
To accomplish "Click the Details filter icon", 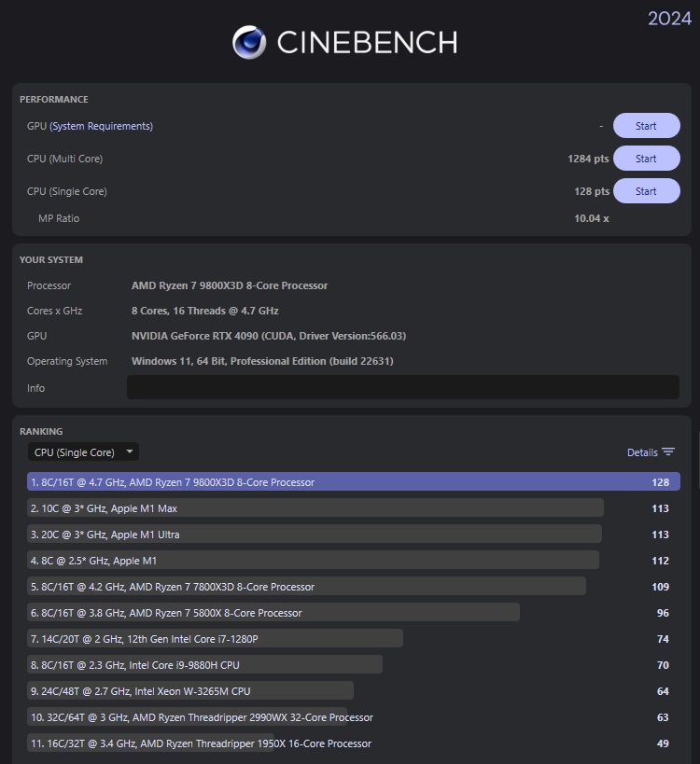I will [668, 452].
